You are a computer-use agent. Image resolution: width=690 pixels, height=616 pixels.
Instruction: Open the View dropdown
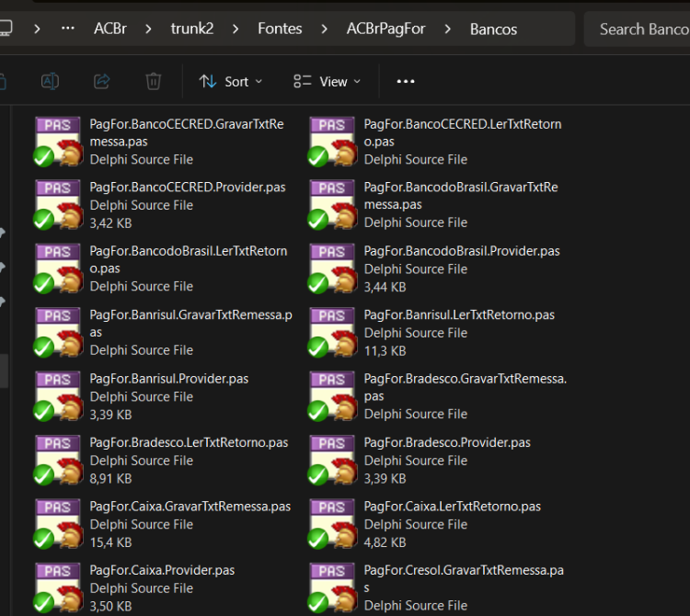point(327,81)
